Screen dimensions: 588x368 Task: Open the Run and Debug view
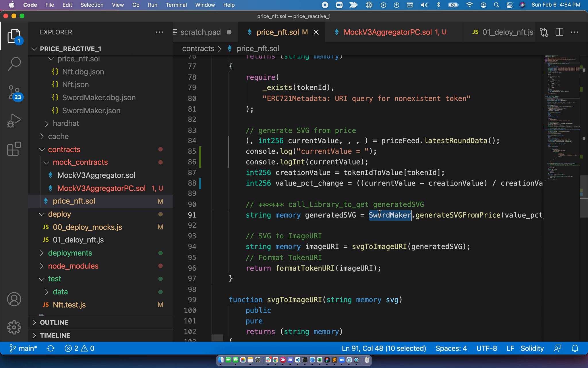click(14, 120)
